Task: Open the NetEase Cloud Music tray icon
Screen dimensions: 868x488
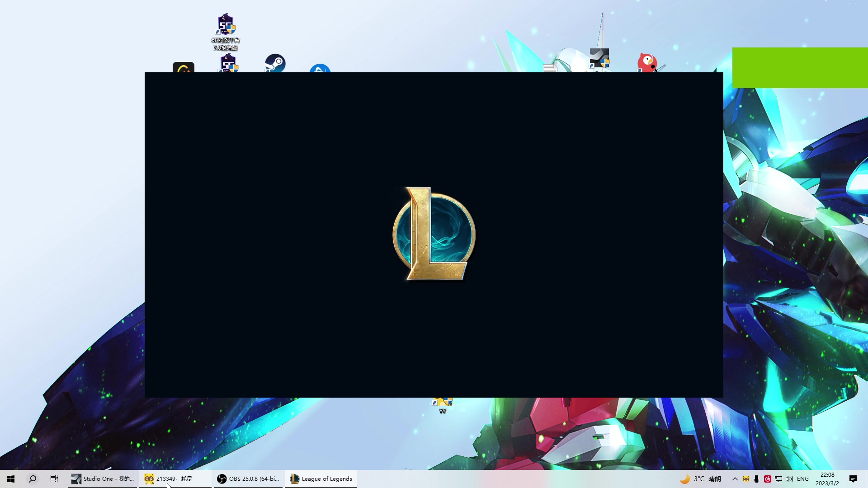Action: 768,479
